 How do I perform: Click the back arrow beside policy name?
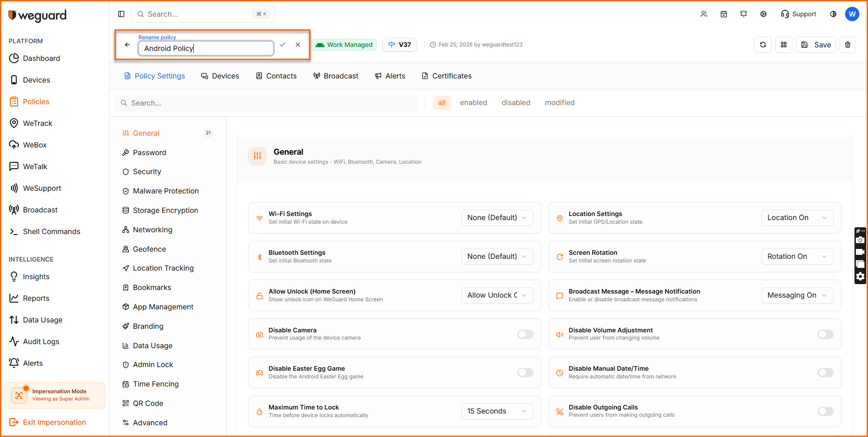tap(128, 45)
